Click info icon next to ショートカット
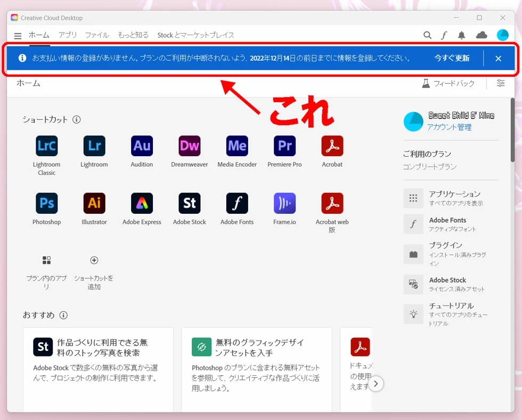The height and width of the screenshot is (420, 522). [x=77, y=119]
